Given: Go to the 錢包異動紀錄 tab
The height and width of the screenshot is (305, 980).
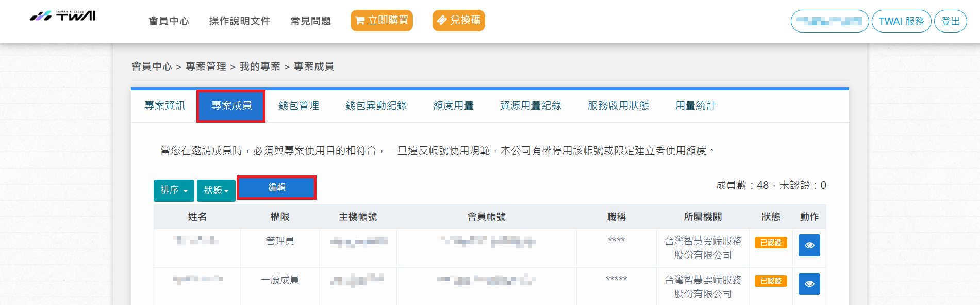Looking at the screenshot, I should point(376,106).
